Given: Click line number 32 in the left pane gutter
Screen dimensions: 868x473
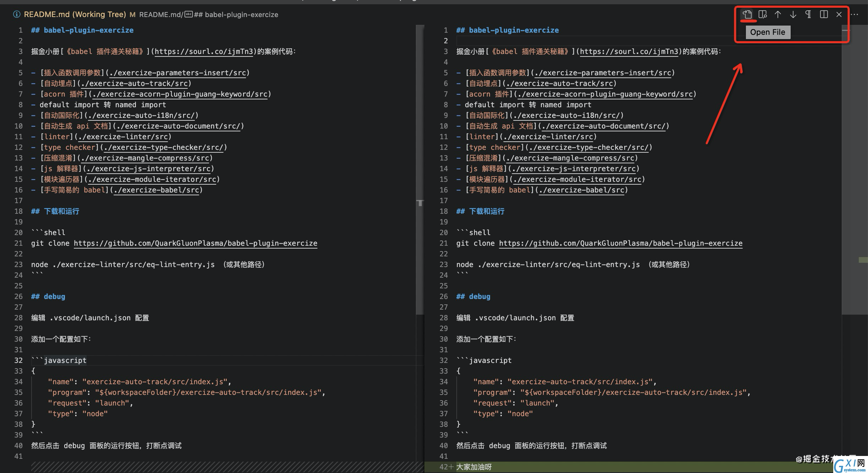Looking at the screenshot, I should click(x=18, y=360).
